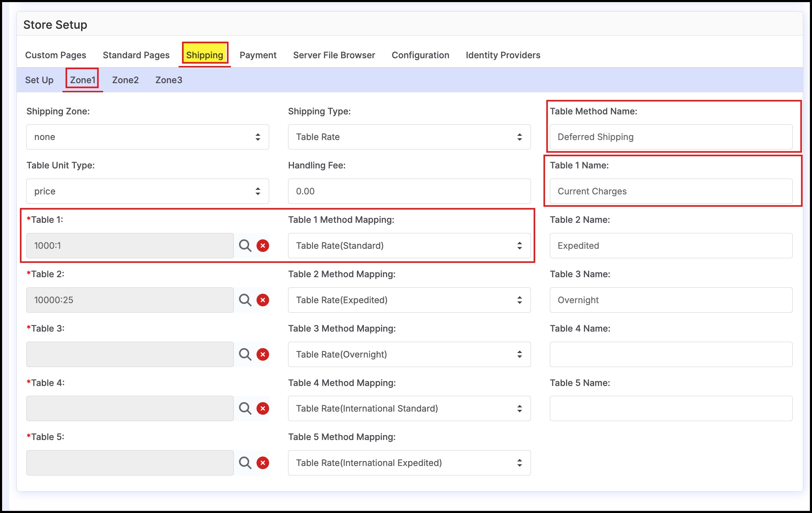This screenshot has width=812, height=513.
Task: Open search lookup for Table 3
Action: click(245, 354)
